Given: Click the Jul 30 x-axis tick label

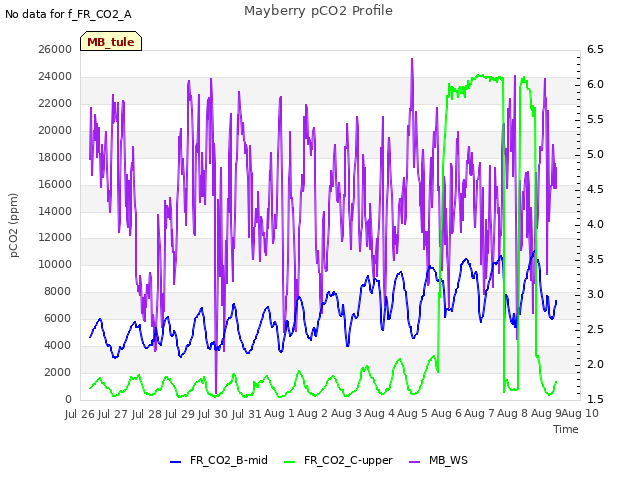Looking at the screenshot, I should pyautogui.click(x=213, y=414).
